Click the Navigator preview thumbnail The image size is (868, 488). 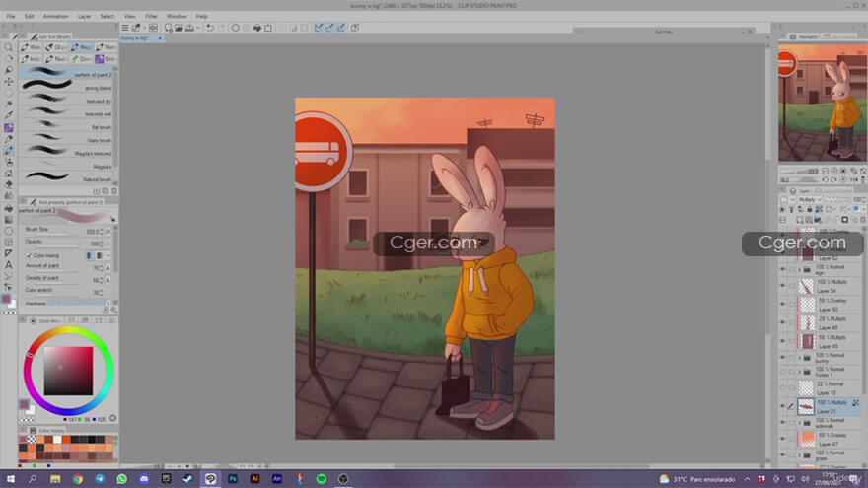point(823,103)
